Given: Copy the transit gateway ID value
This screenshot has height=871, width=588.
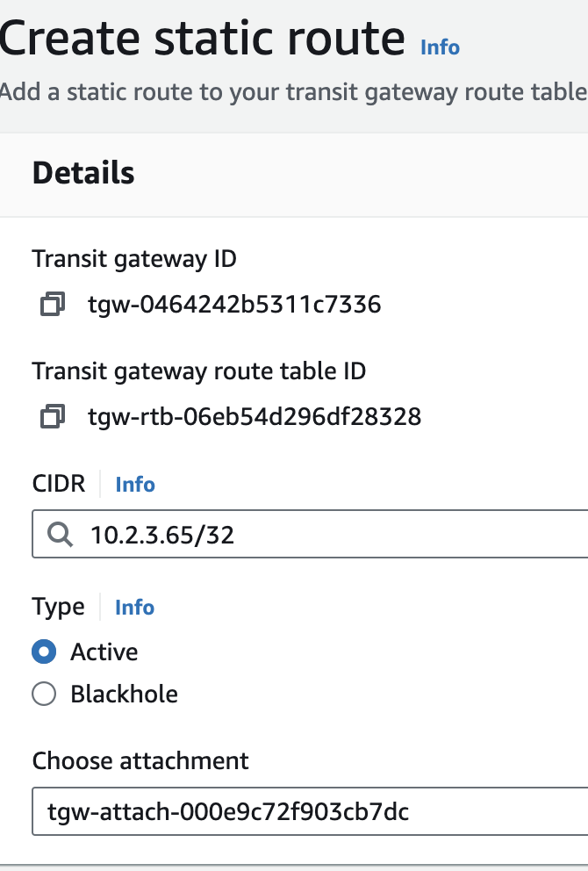Looking at the screenshot, I should 53,305.
